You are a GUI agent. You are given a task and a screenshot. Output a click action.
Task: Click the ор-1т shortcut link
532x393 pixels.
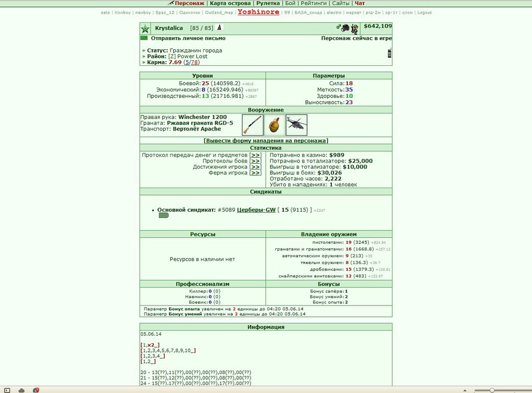coord(391,13)
